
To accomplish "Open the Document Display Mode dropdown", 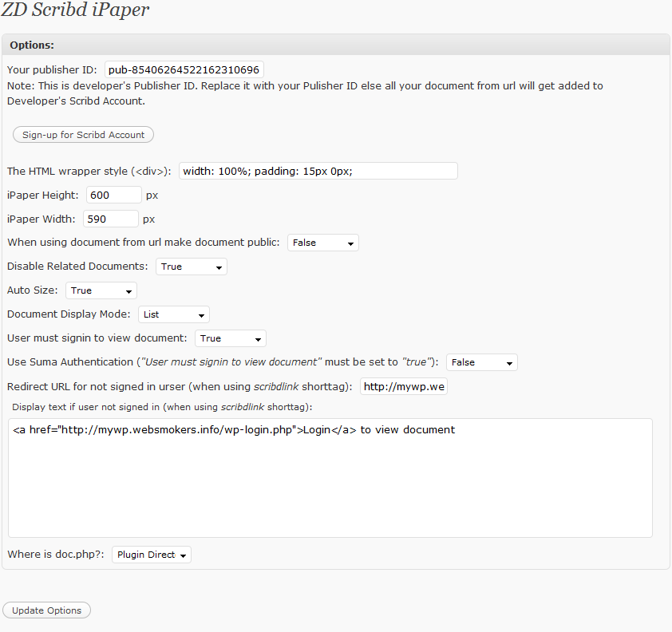I will pos(174,314).
